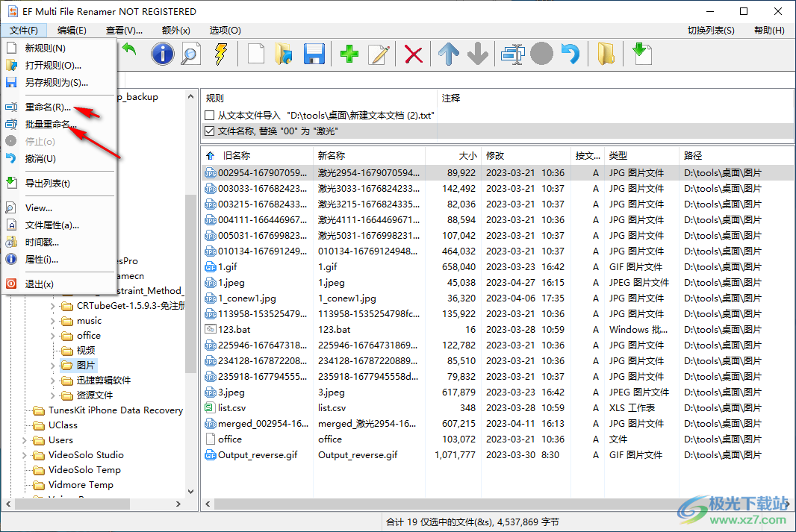
Task: Sort by 大小 column header
Action: coord(453,156)
